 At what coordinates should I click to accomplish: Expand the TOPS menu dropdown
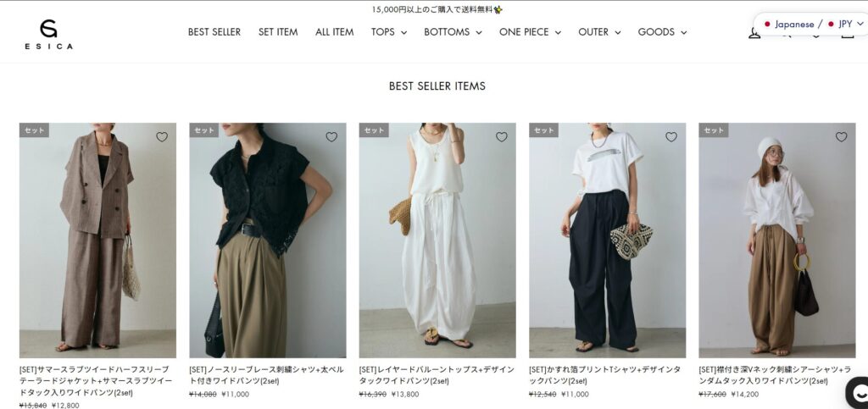coord(388,32)
